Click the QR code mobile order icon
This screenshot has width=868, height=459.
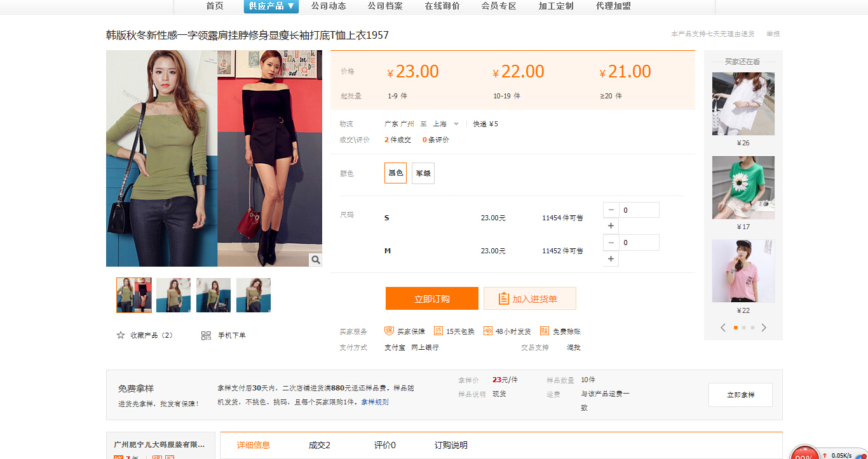[206, 335]
